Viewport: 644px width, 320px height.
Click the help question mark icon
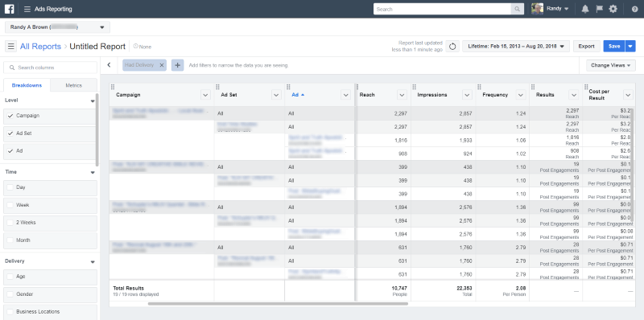click(634, 9)
